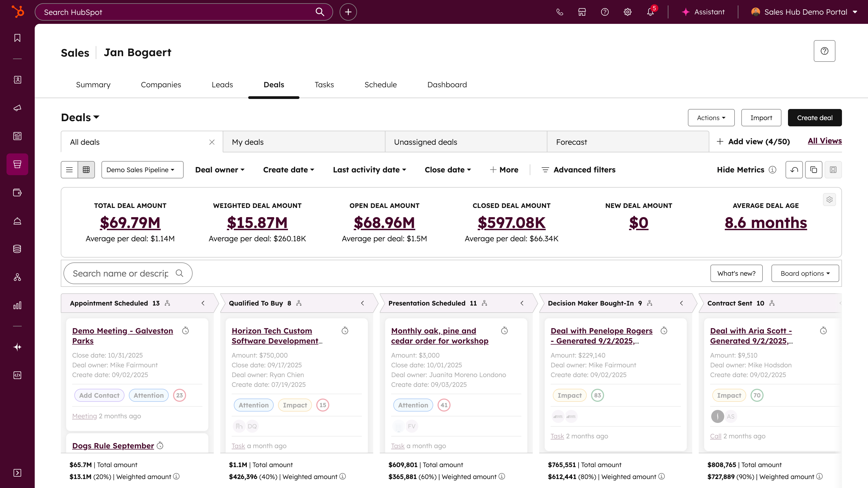Image resolution: width=868 pixels, height=488 pixels.
Task: Open metrics settings gear icon
Action: [829, 199]
